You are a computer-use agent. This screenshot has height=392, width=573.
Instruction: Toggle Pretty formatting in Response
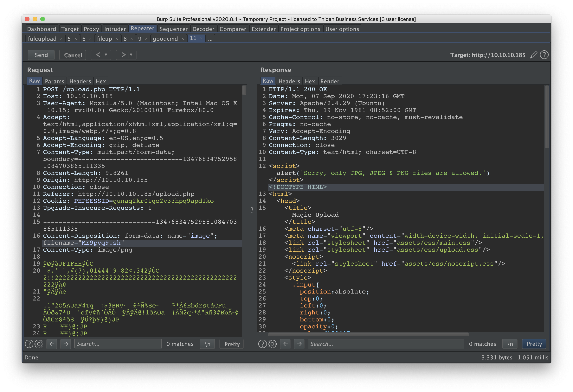pos(534,344)
